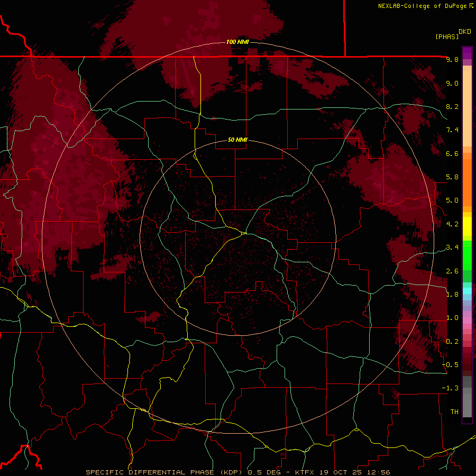Viewport: 476px width, 476px height.
Task: Click the KTFX station identifier in the caption
Action: coord(304,472)
